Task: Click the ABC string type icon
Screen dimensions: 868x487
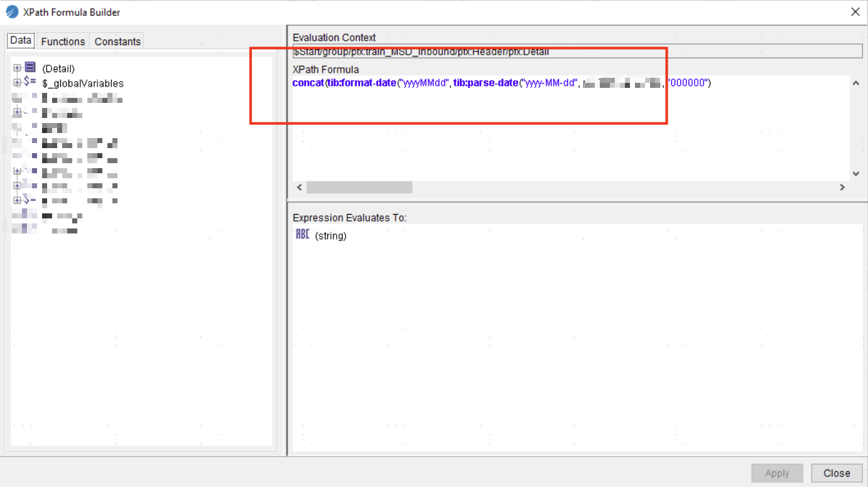Action: coord(302,233)
